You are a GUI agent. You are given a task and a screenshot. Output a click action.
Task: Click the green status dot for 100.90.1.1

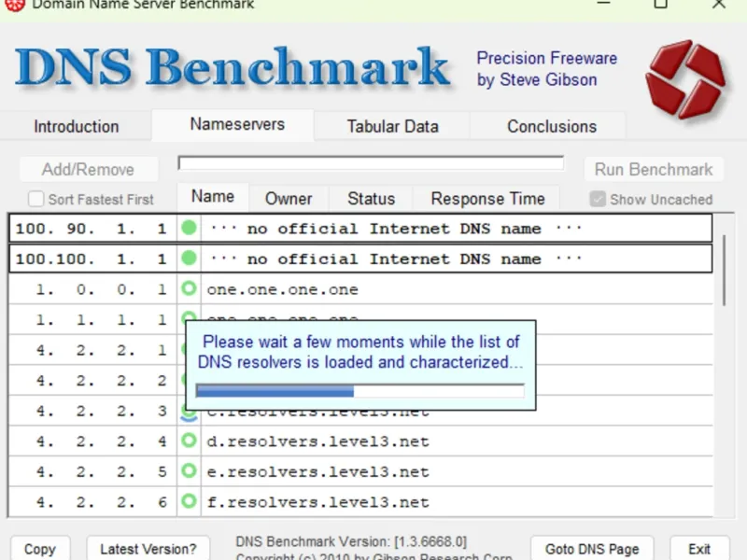click(x=190, y=228)
